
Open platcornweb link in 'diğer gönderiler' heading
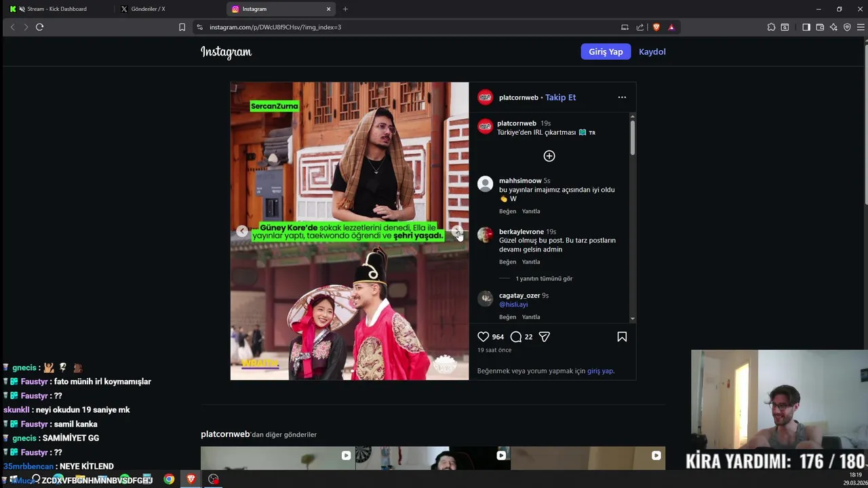225,434
